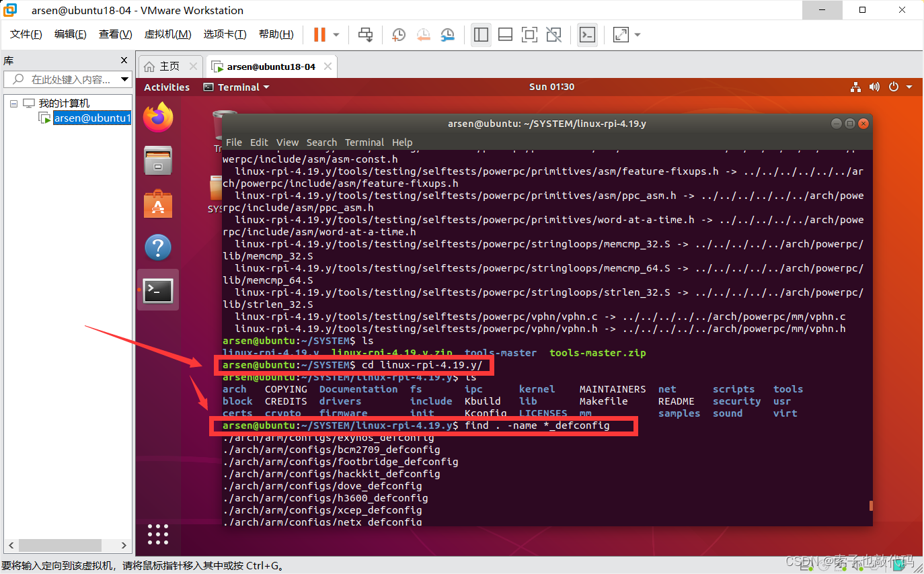Close the terminal window
Viewport: 924px width, 574px height.
[x=863, y=124]
